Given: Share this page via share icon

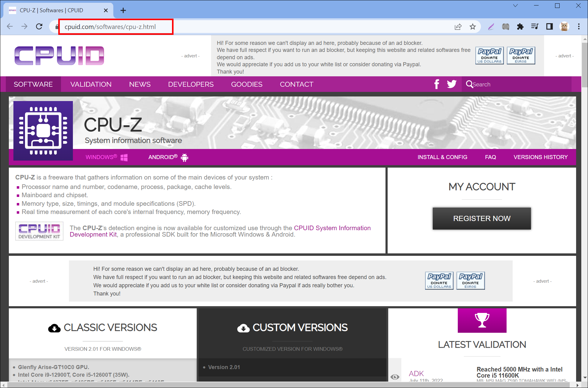Looking at the screenshot, I should (458, 27).
